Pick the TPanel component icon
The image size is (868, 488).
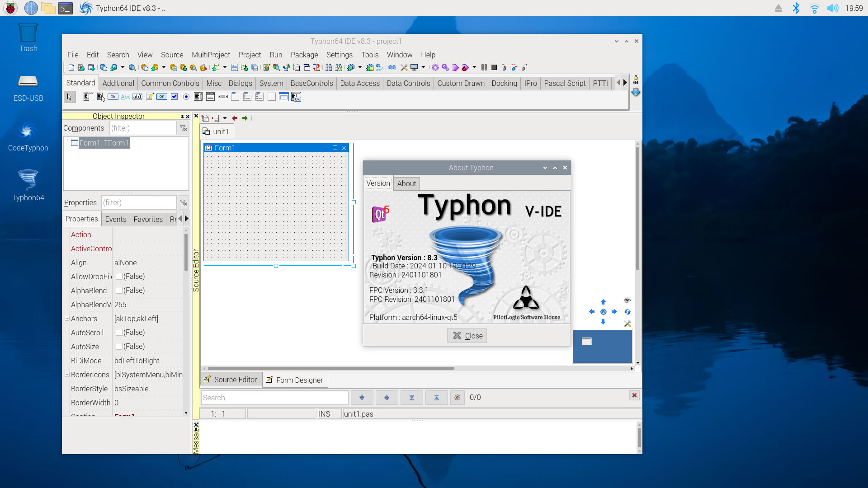[x=272, y=97]
